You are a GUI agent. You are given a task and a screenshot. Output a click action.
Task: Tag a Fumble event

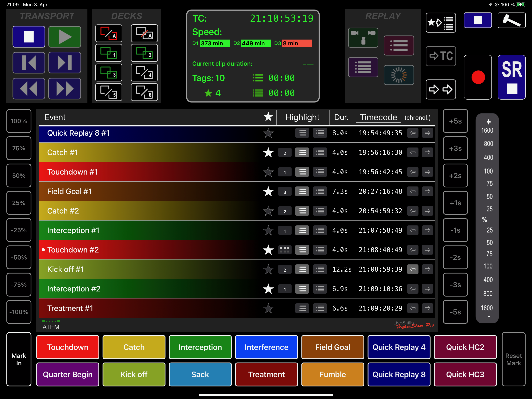coord(333,374)
